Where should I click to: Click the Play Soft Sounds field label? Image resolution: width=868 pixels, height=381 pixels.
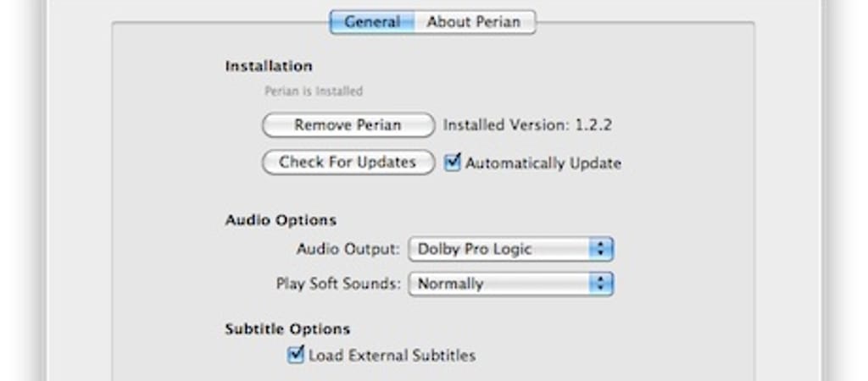coord(338,284)
